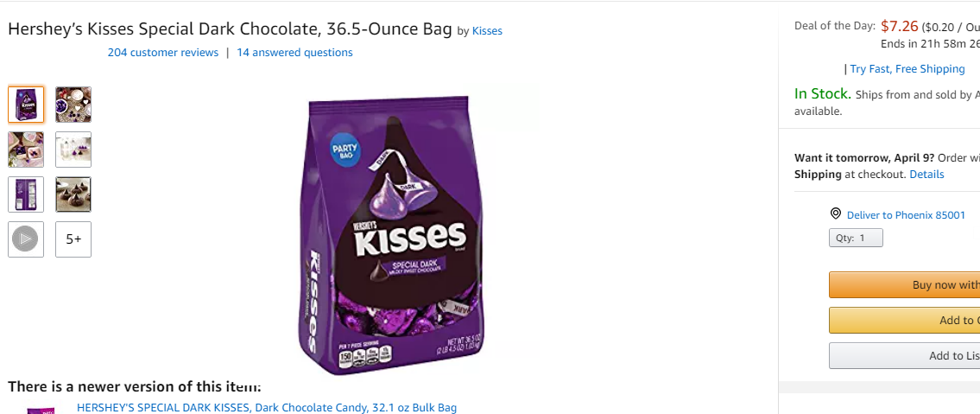
Task: Click the yellow Add to Cart button
Action: tap(904, 320)
